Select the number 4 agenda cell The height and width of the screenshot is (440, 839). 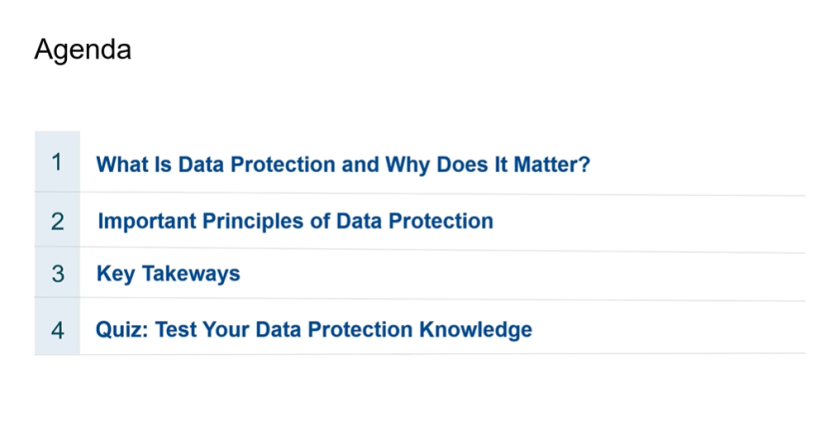(57, 329)
